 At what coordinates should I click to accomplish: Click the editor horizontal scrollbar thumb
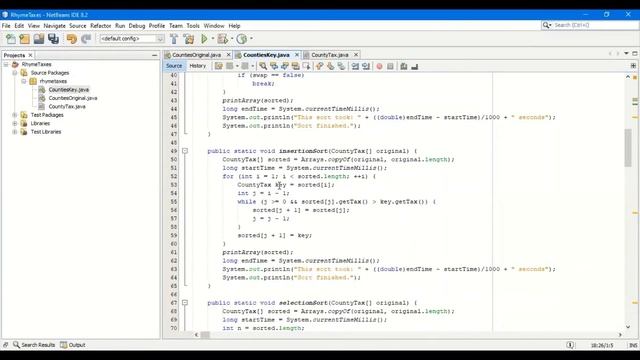205,335
